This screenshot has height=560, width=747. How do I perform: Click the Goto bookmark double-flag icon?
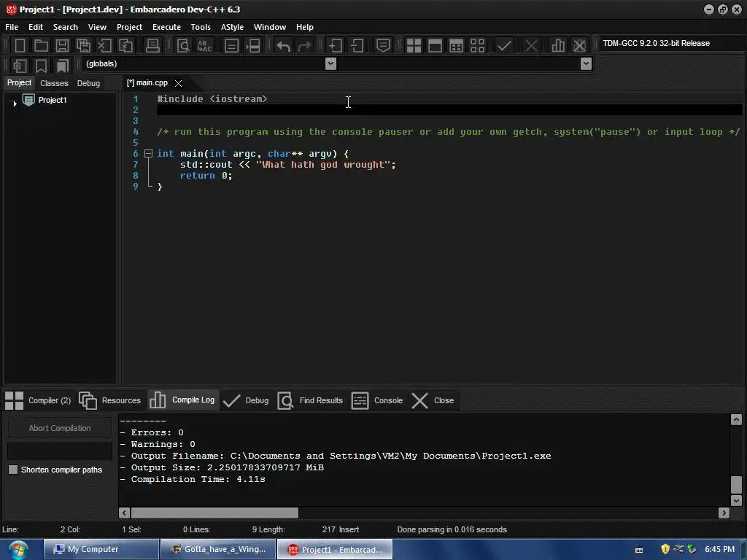(63, 65)
